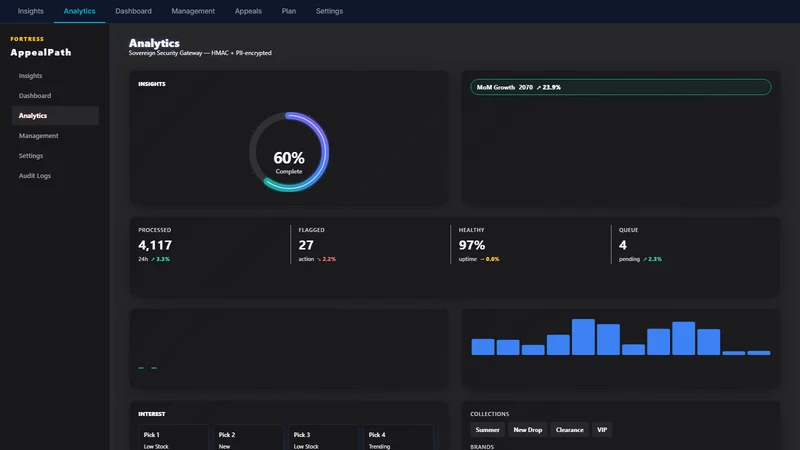Open Settings in the sidebar
Image resolution: width=800 pixels, height=450 pixels.
point(55,155)
